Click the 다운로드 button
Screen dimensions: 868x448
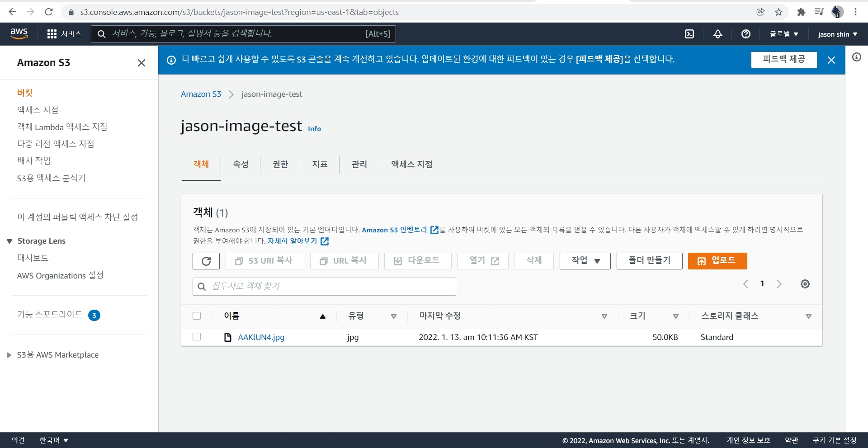click(418, 261)
